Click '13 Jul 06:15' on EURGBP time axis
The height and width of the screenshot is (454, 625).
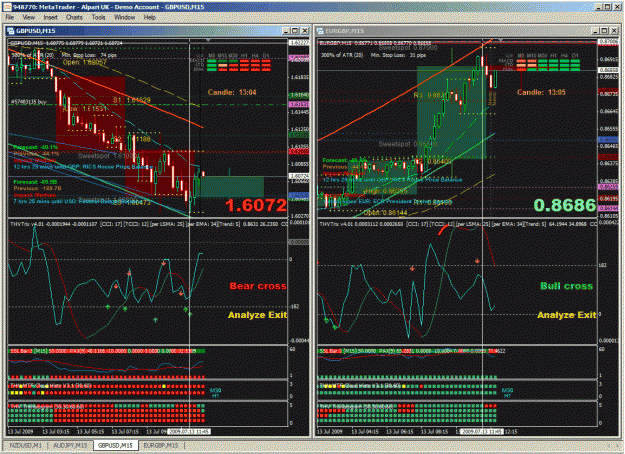pyautogui.click(x=399, y=432)
